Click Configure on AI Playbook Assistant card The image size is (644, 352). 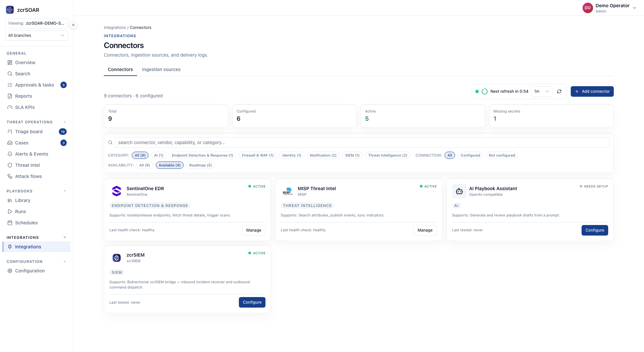(595, 230)
